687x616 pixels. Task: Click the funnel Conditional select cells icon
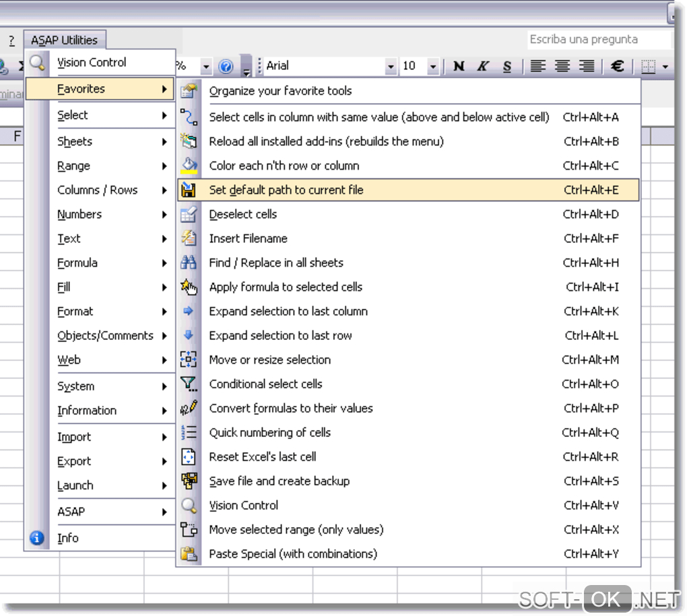(x=189, y=384)
